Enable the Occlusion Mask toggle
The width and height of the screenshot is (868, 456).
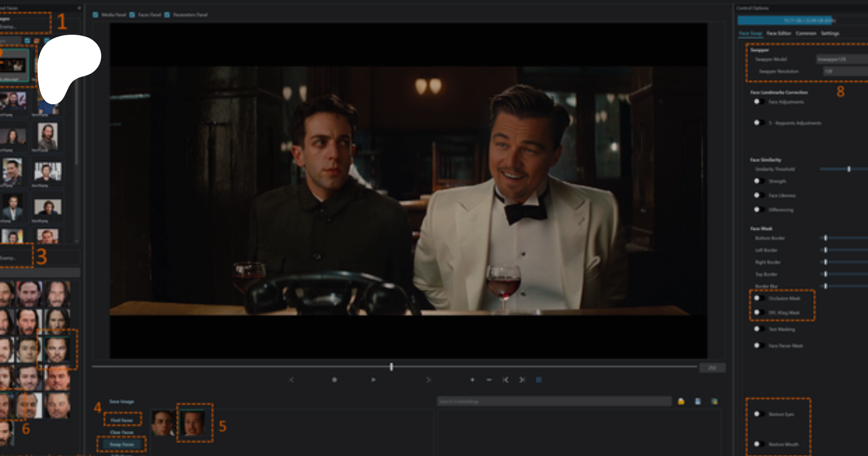coord(759,298)
